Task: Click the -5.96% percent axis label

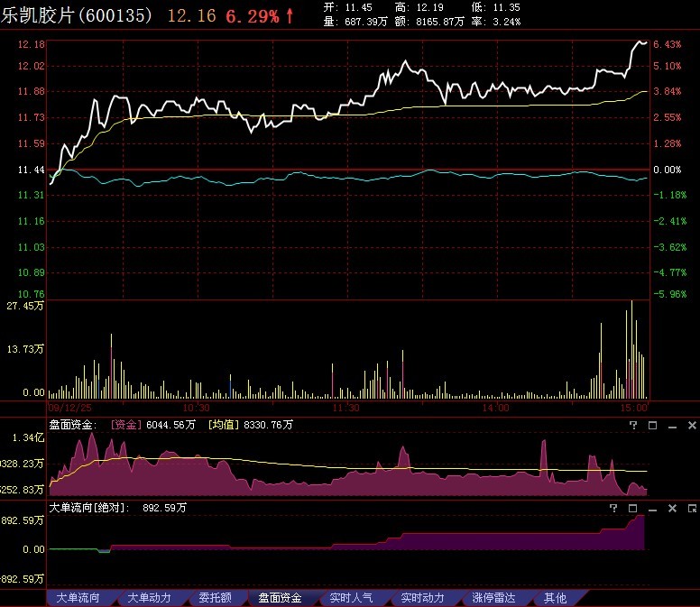Action: pyautogui.click(x=669, y=294)
